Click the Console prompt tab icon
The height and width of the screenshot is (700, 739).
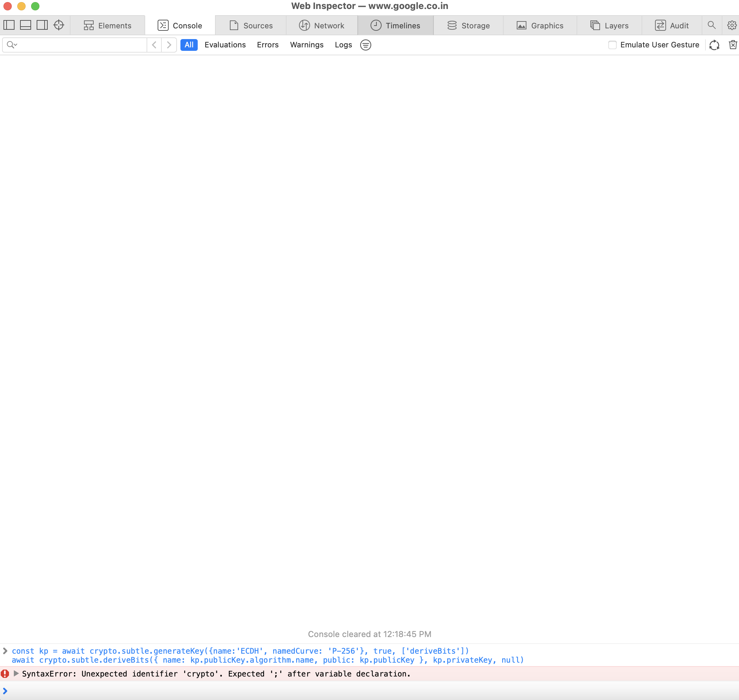[163, 25]
